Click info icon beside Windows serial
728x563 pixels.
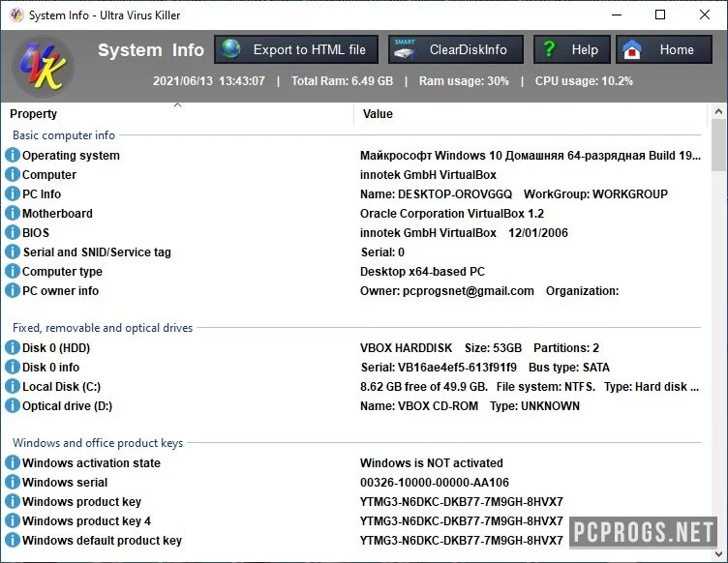click(x=13, y=483)
